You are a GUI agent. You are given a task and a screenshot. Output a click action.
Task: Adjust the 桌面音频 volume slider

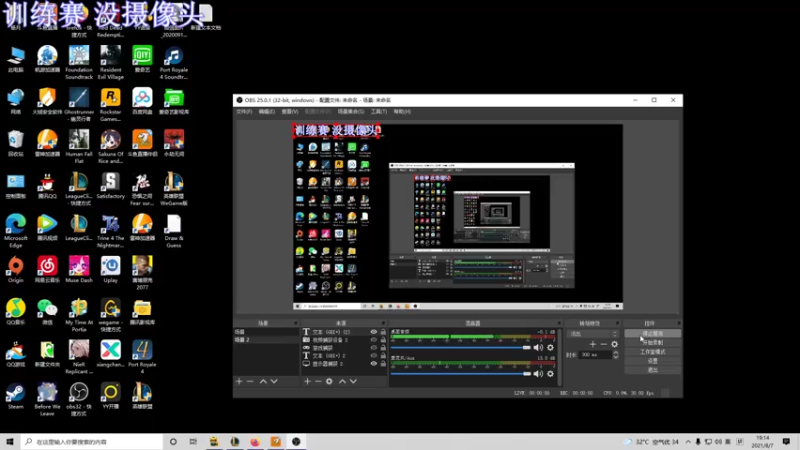[x=461, y=347]
